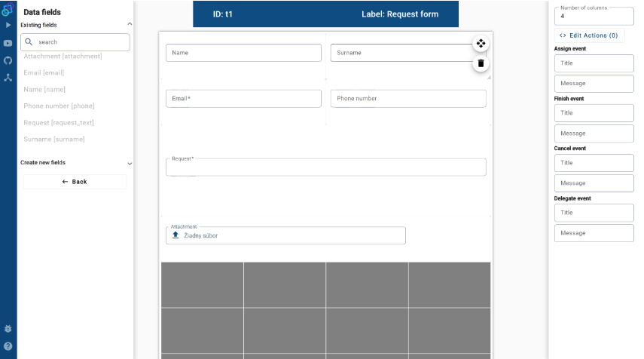
Task: Click the play arrow sidebar icon
Action: coord(8,26)
